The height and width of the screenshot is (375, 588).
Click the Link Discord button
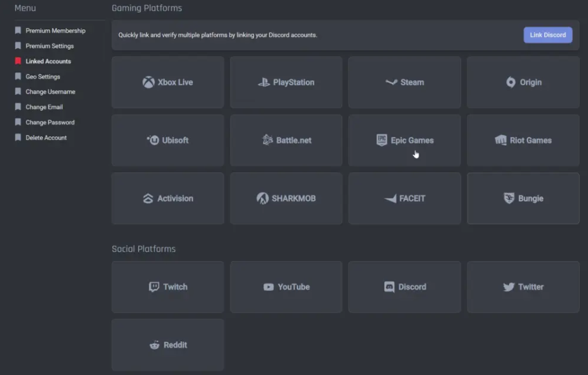click(x=548, y=35)
